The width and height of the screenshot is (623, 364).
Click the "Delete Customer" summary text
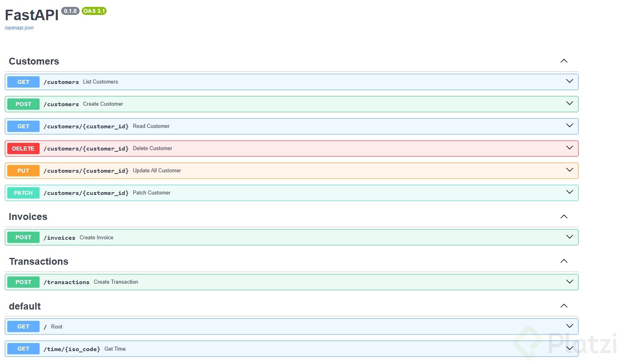coord(152,148)
